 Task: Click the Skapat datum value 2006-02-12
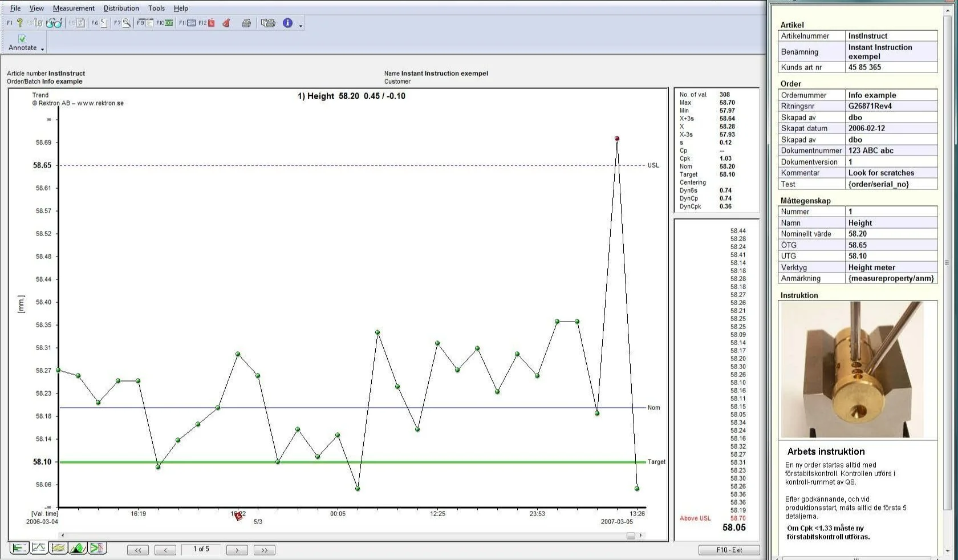867,128
